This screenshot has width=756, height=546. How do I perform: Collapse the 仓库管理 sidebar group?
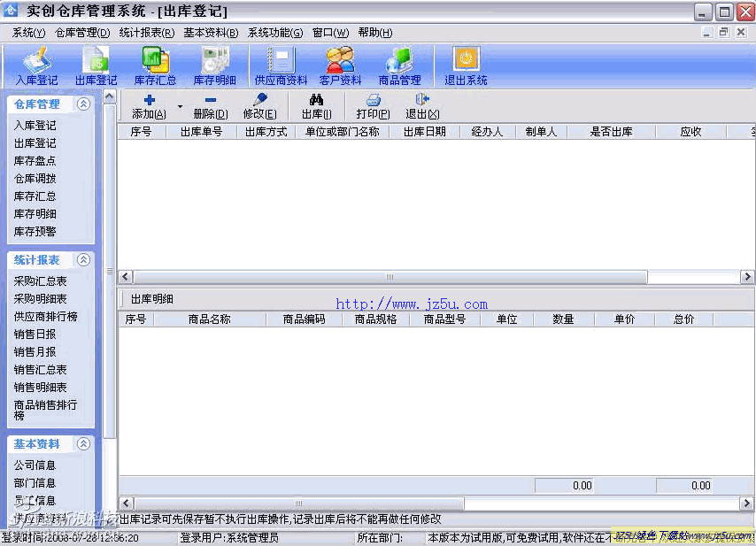[83, 104]
